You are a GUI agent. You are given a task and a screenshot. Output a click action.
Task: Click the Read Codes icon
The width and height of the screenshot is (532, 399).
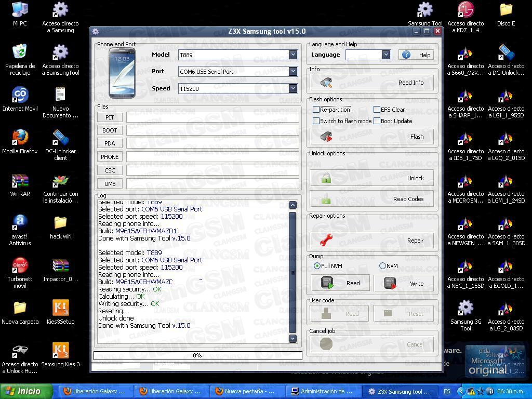point(326,199)
